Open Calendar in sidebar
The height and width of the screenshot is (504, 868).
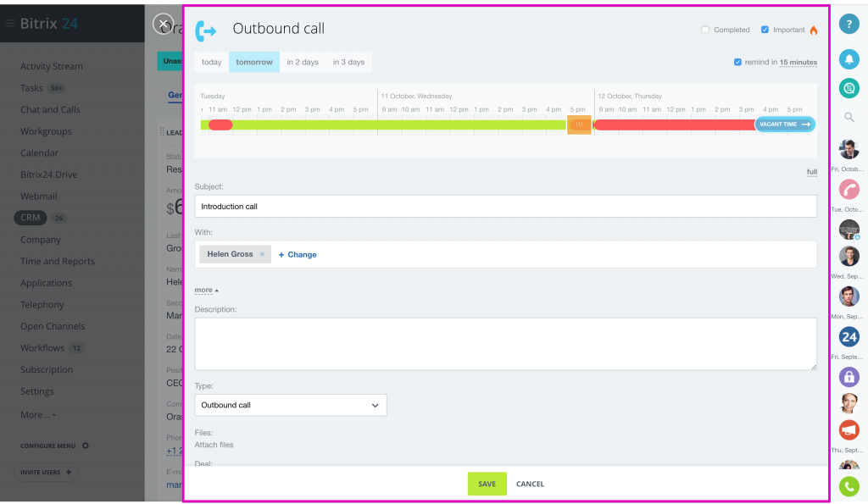pyautogui.click(x=39, y=152)
